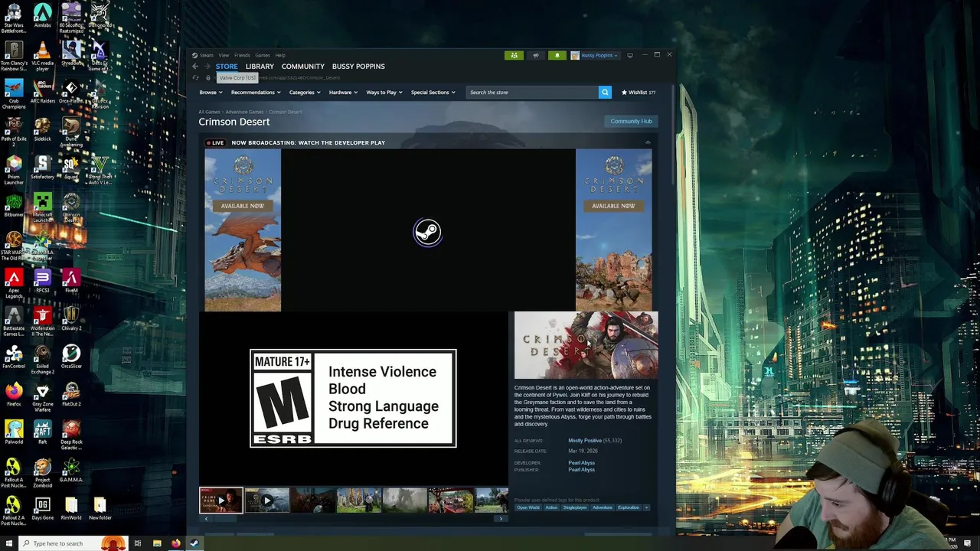Add a tag with the plus button

tap(646, 507)
